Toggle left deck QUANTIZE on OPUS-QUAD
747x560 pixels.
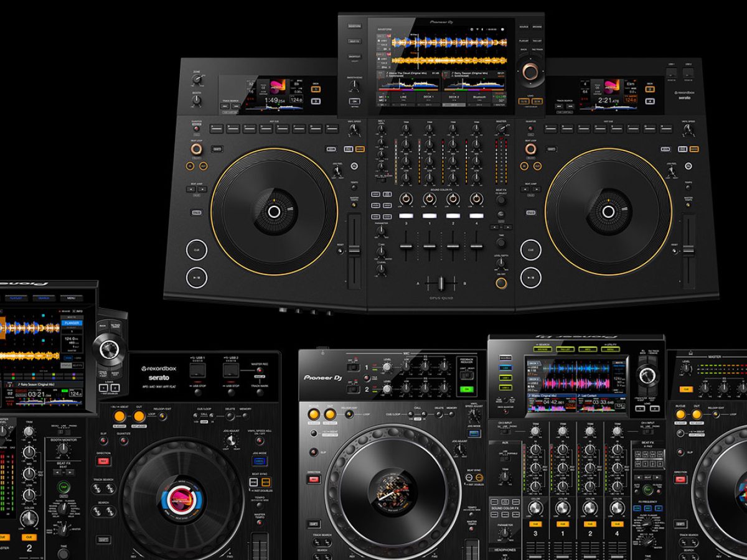[197, 128]
